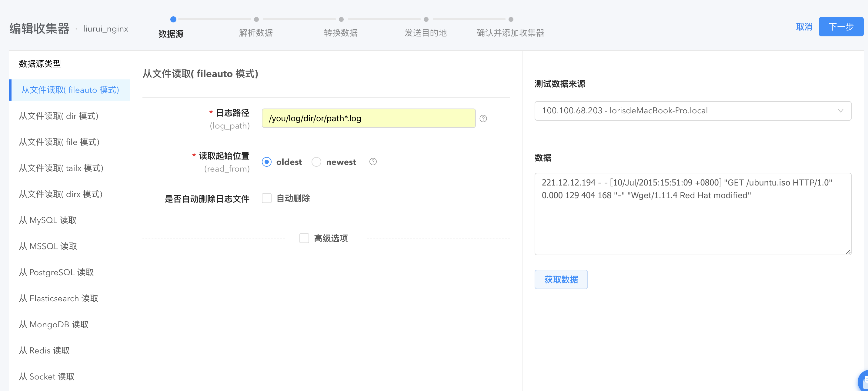Open the 测试数据来源 machine dropdown
The image size is (868, 391).
click(x=693, y=111)
